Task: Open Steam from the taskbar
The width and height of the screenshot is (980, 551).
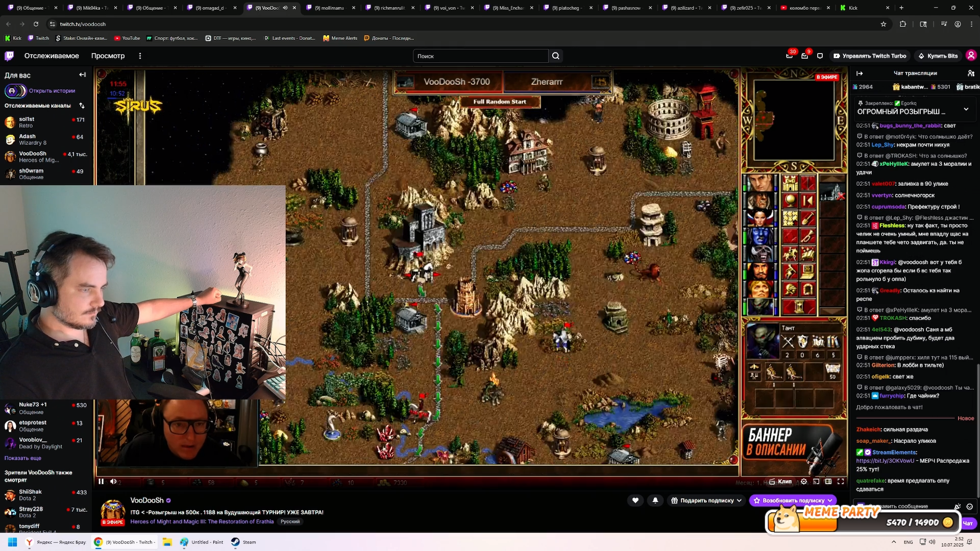Action: click(243, 542)
